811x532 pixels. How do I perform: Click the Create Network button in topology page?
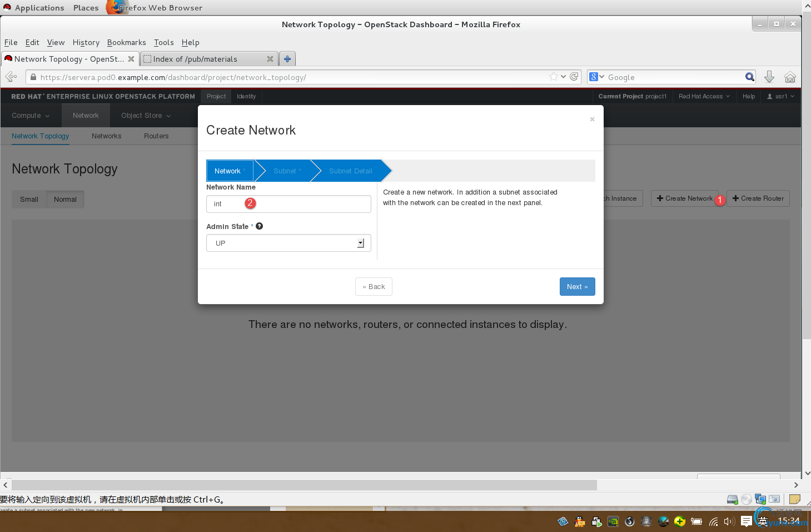(684, 198)
